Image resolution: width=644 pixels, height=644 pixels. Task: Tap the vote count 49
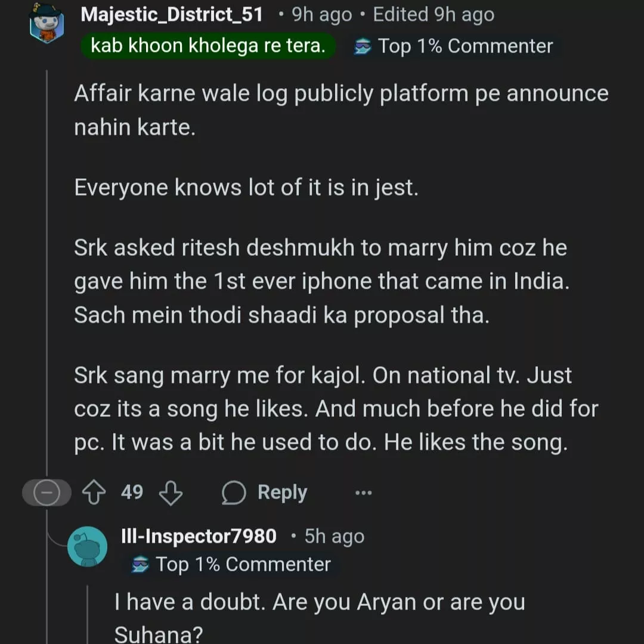tap(132, 493)
